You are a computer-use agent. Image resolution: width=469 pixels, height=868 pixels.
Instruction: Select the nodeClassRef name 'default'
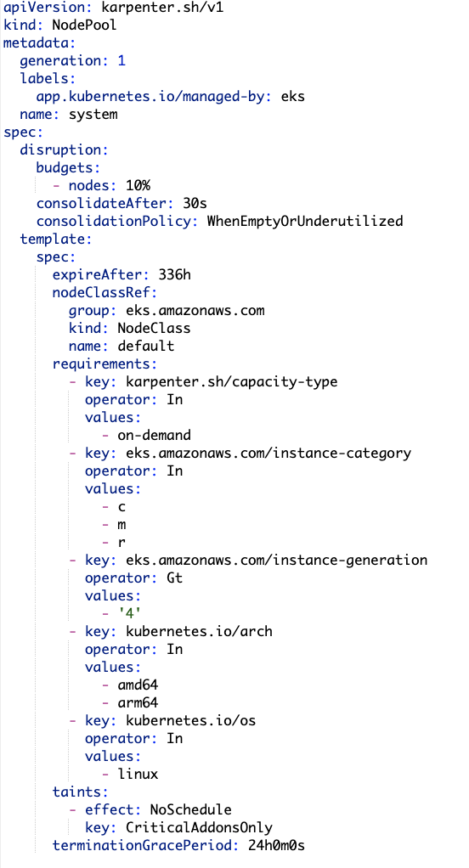[x=145, y=346]
